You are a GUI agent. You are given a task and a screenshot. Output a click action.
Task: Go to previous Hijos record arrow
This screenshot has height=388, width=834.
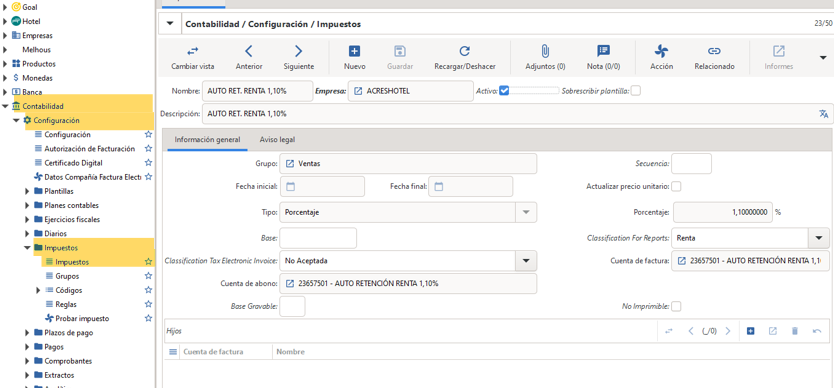pyautogui.click(x=690, y=331)
